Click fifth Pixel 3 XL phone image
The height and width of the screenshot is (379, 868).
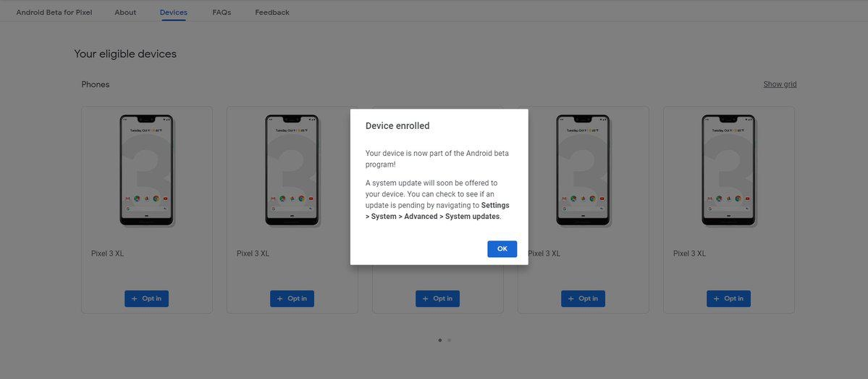[x=729, y=171]
